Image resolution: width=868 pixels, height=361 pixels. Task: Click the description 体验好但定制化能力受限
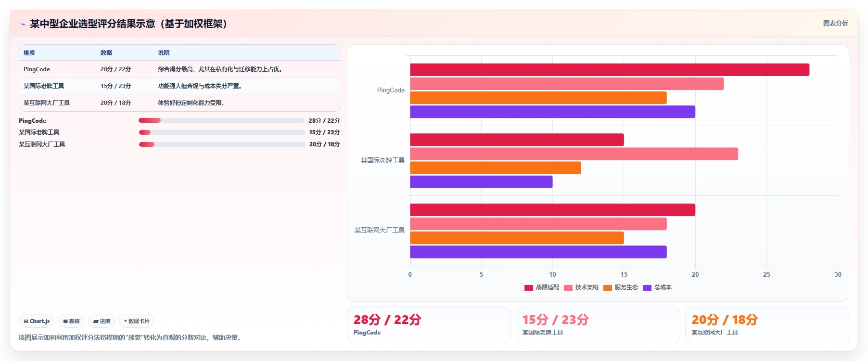(x=192, y=103)
